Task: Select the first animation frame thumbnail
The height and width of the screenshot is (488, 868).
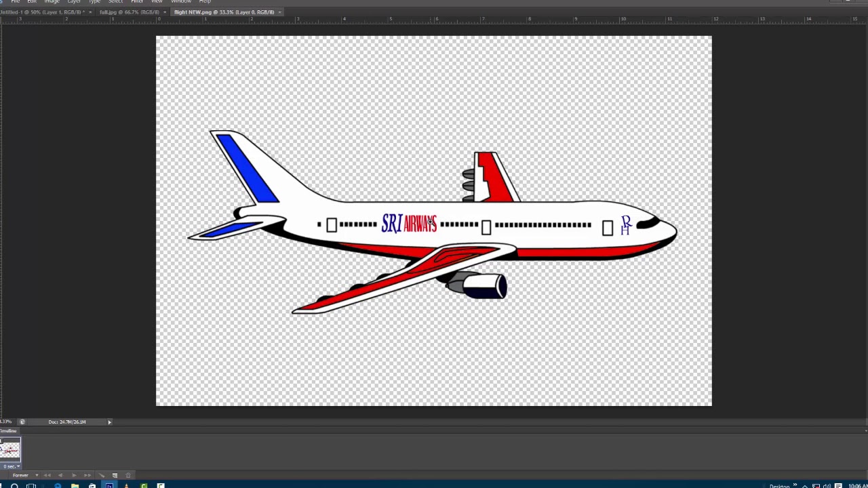Action: [x=10, y=450]
